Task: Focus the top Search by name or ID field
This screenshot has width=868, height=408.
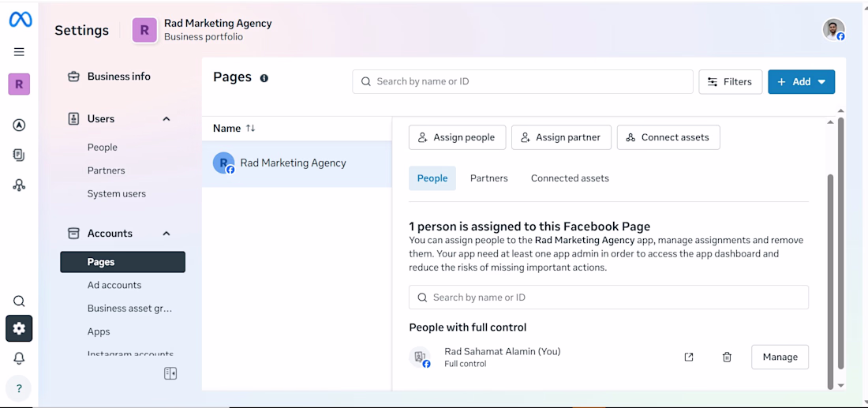Action: coord(522,81)
